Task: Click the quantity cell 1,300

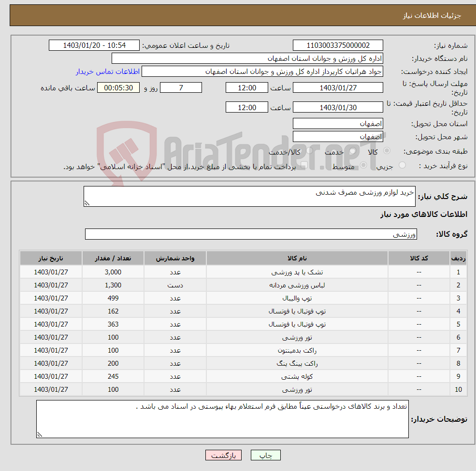Action: click(x=113, y=285)
